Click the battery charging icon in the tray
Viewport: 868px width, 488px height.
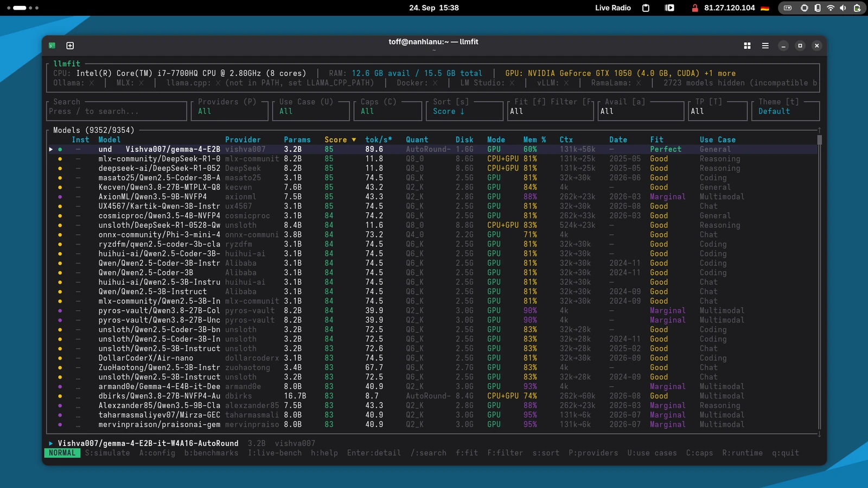tap(857, 8)
